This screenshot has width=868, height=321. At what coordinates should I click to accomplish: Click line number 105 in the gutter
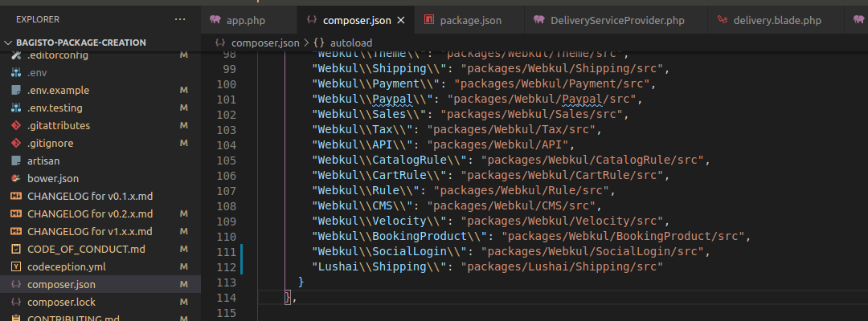(226, 160)
